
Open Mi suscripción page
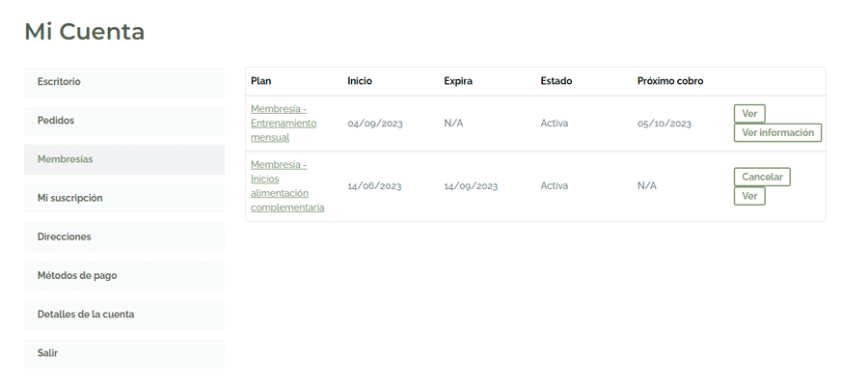(124, 198)
